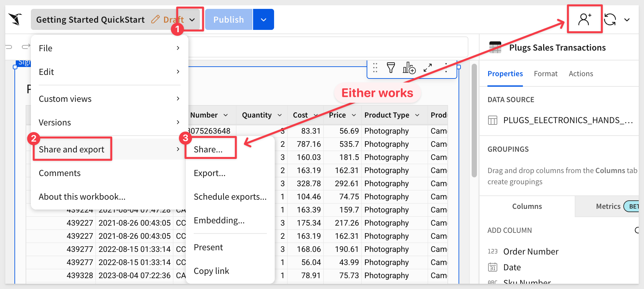
Task: Click the cell with cost 328.78
Action: coord(306,184)
